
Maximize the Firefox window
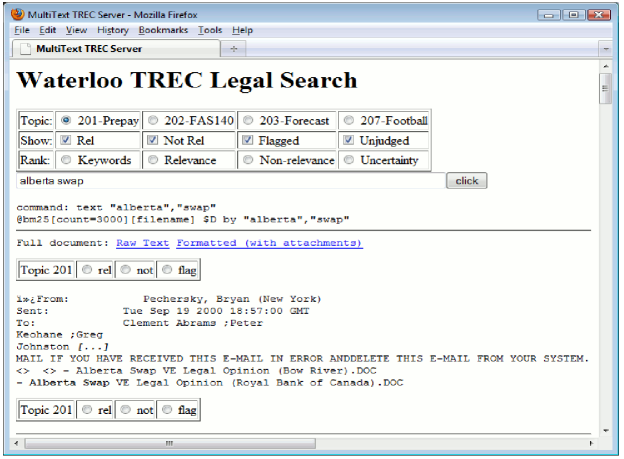tap(573, 15)
